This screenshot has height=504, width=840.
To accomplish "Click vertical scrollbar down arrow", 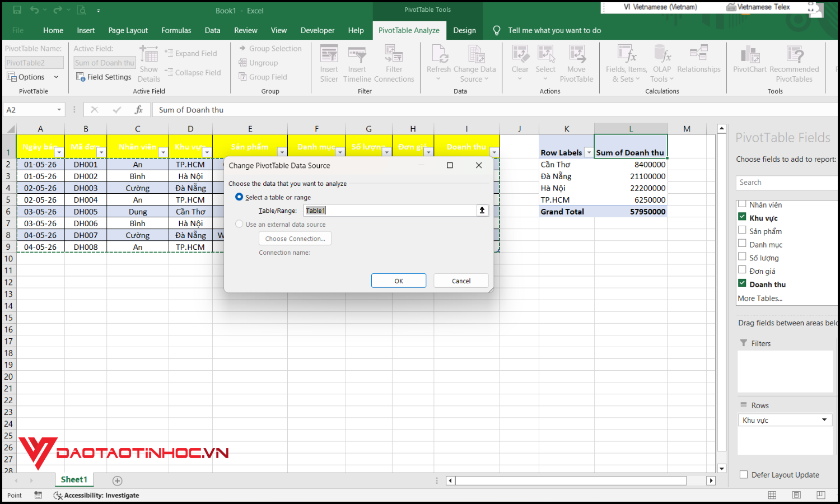I will 722,469.
